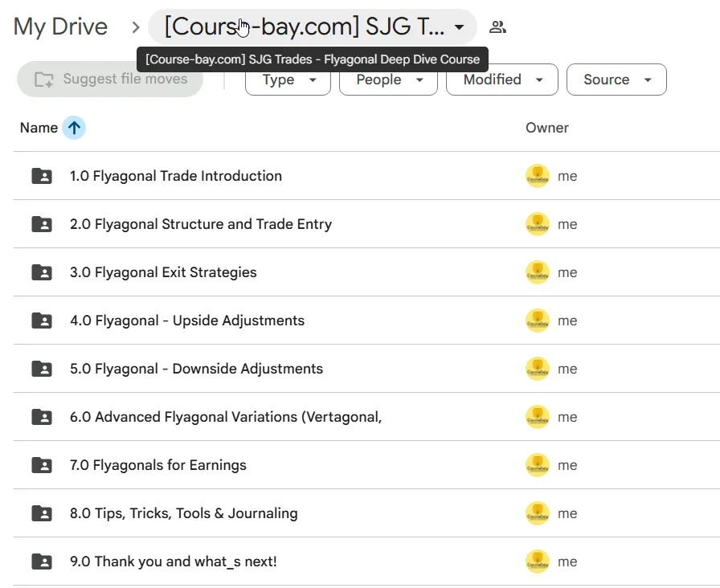Open the Course-bay.com SJG folder dropdown
Viewport: 720px width, 588px height.
pyautogui.click(x=313, y=27)
